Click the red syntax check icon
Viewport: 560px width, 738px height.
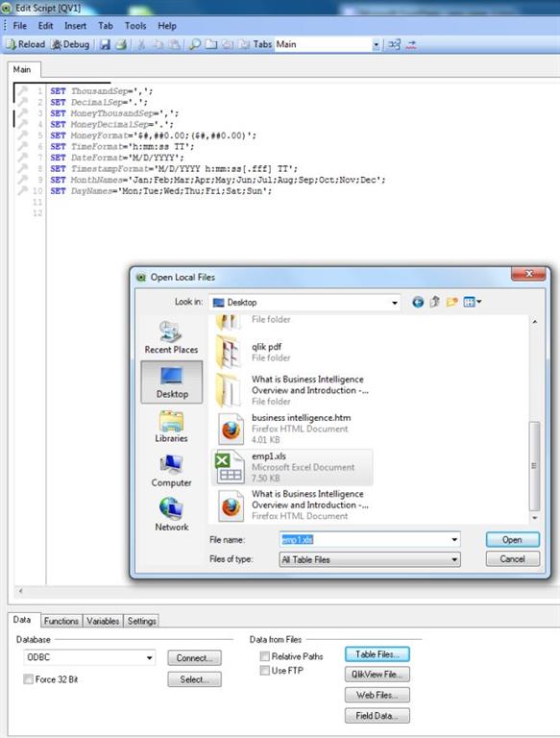411,45
